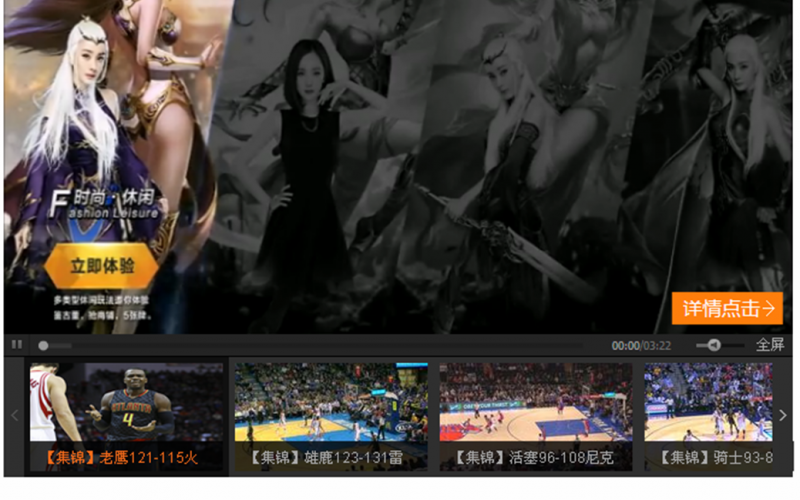
Task: Click the 【集锦】骑士93-8 title text
Action: [715, 458]
